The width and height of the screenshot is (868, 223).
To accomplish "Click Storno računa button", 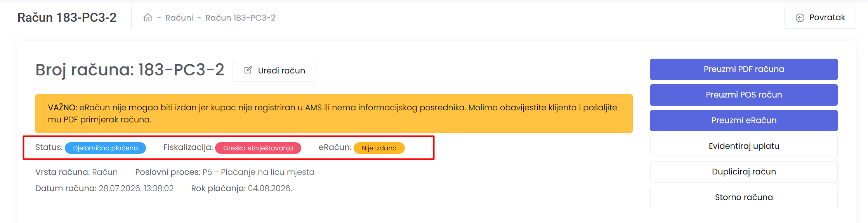I will tap(744, 197).
